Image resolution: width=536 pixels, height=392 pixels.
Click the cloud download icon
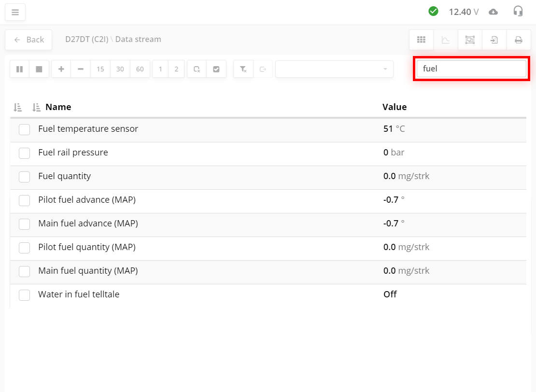coord(493,12)
